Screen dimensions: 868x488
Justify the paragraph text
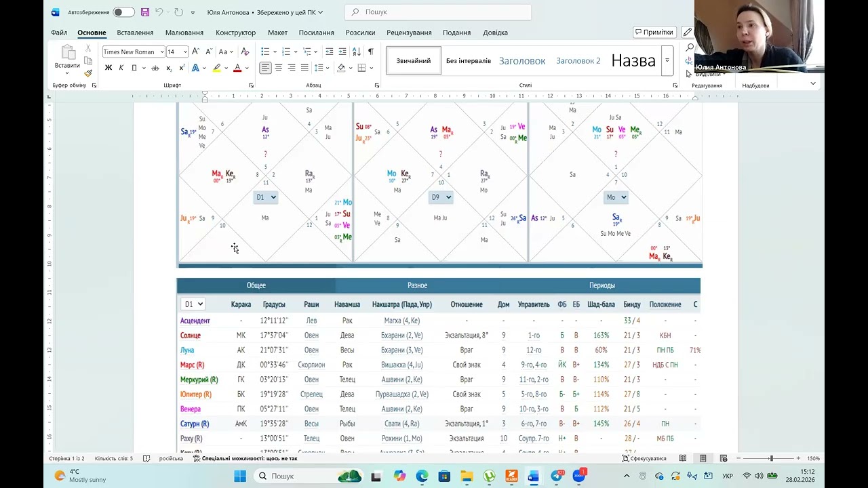tap(304, 68)
